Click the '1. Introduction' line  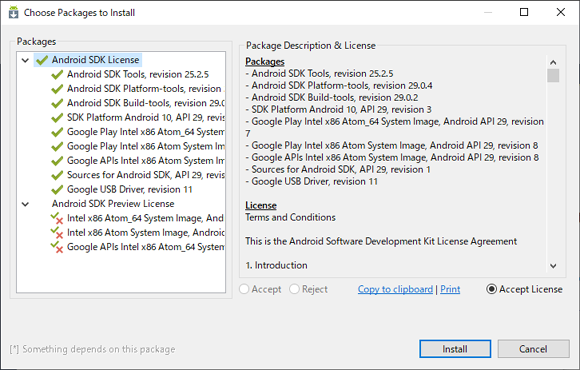276,265
